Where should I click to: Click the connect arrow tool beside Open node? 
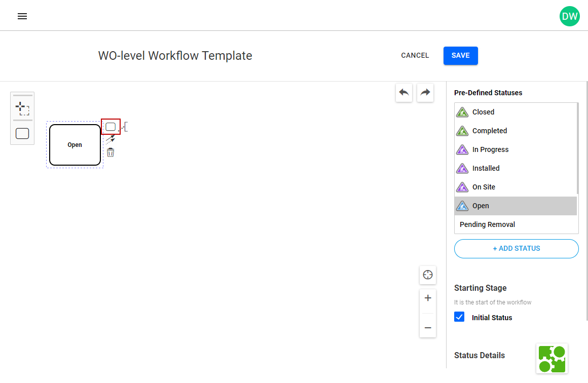click(111, 140)
